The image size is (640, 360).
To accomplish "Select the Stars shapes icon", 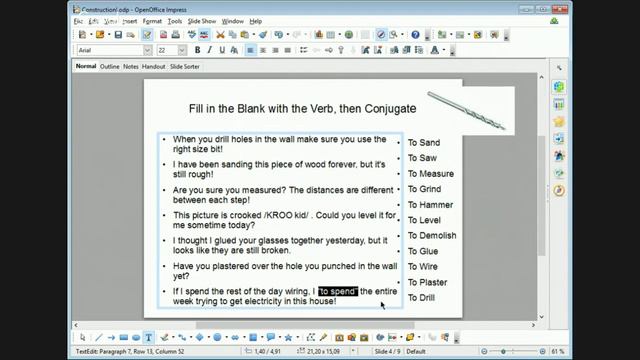I will (x=289, y=338).
